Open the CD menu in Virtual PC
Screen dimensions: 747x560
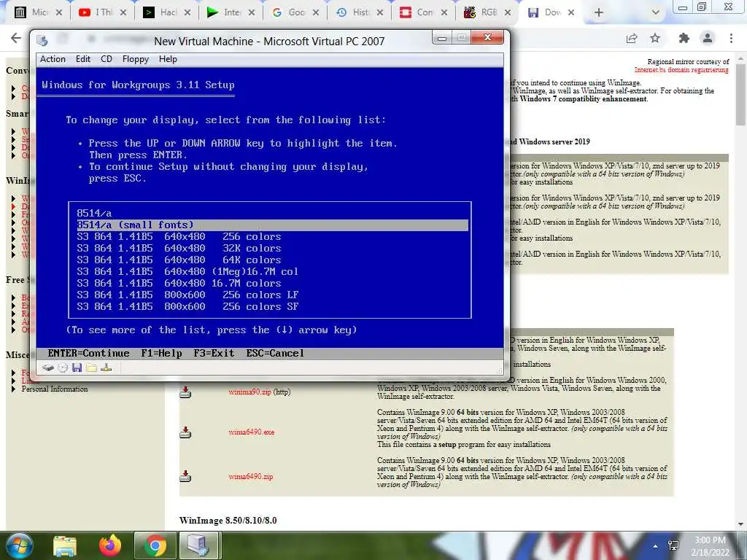click(x=107, y=59)
